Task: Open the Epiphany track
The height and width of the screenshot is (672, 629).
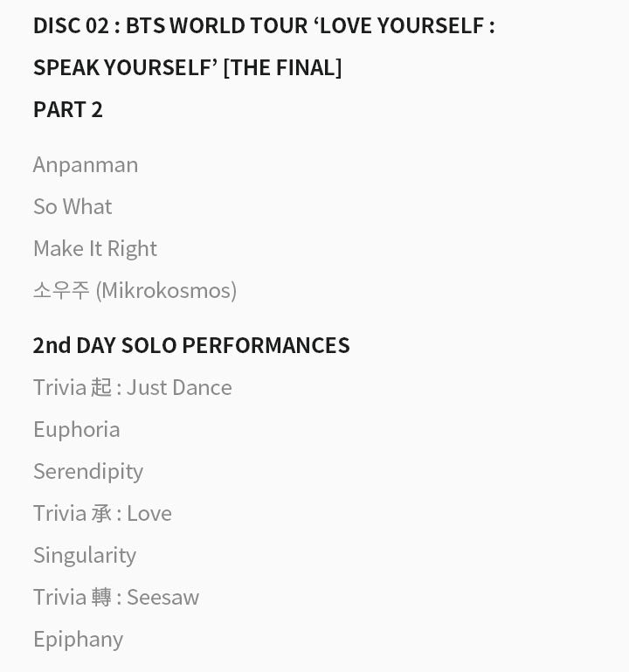Action: tap(78, 639)
